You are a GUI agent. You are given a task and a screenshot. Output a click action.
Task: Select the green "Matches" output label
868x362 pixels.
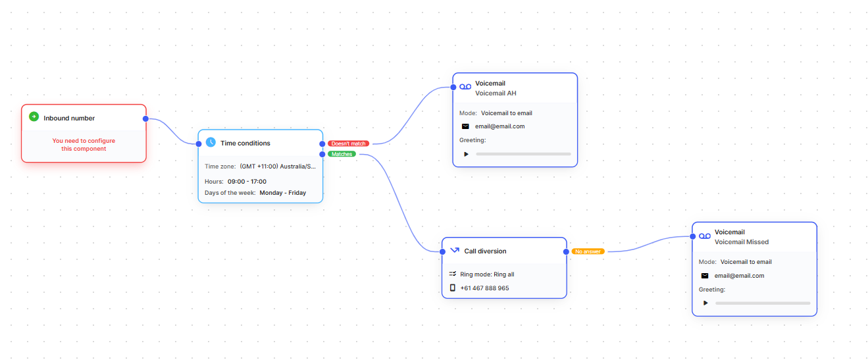[342, 154]
